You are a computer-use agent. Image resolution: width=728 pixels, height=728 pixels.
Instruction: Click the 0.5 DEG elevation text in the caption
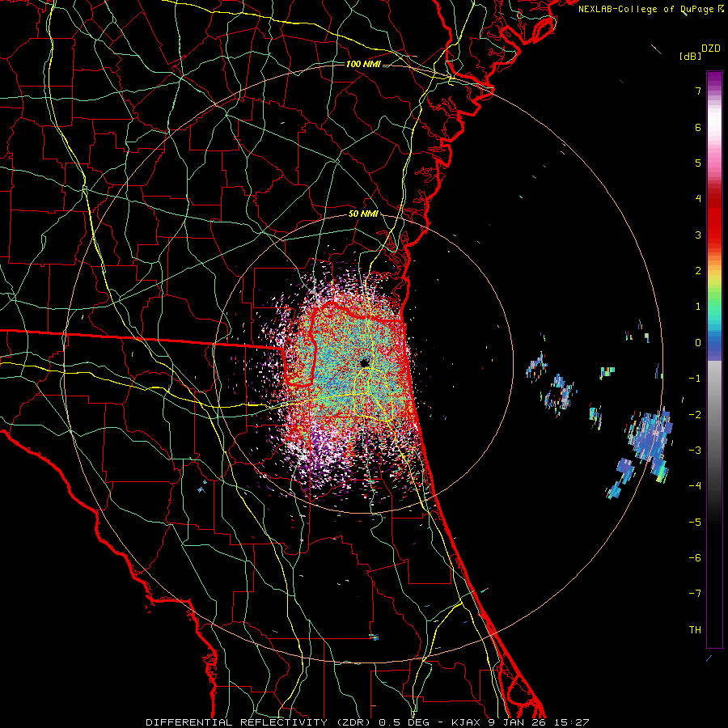pos(404,722)
